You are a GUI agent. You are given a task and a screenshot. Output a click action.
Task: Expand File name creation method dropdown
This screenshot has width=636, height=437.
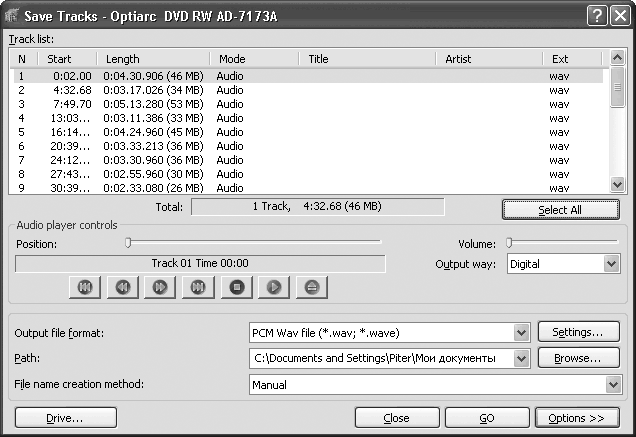tap(611, 384)
